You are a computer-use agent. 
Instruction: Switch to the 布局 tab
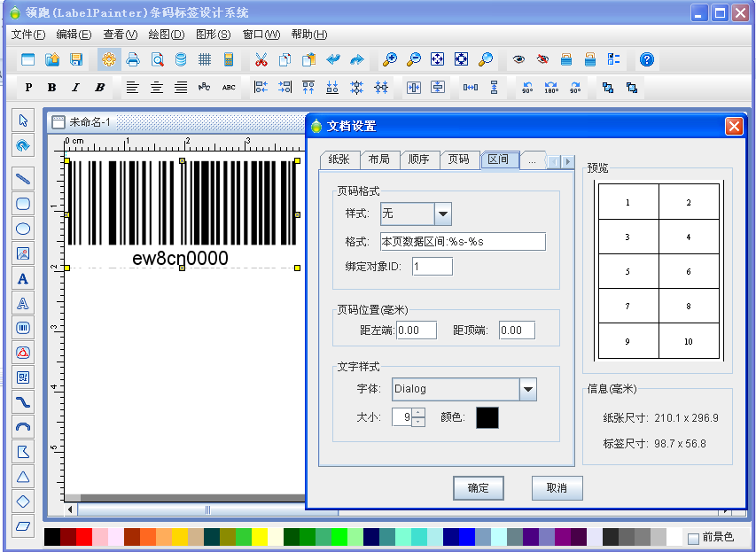click(x=379, y=159)
